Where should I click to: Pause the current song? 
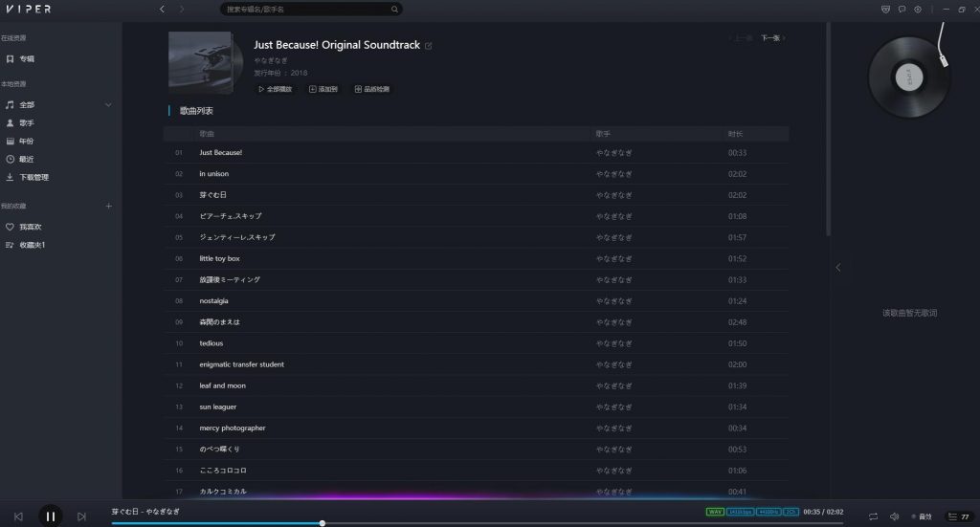tap(51, 516)
